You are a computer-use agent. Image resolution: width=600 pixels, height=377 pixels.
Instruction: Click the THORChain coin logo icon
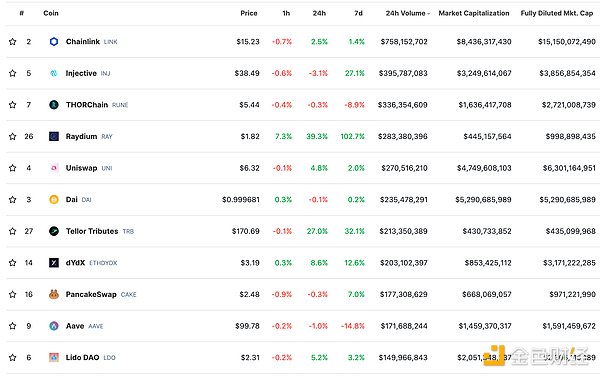tap(54, 104)
